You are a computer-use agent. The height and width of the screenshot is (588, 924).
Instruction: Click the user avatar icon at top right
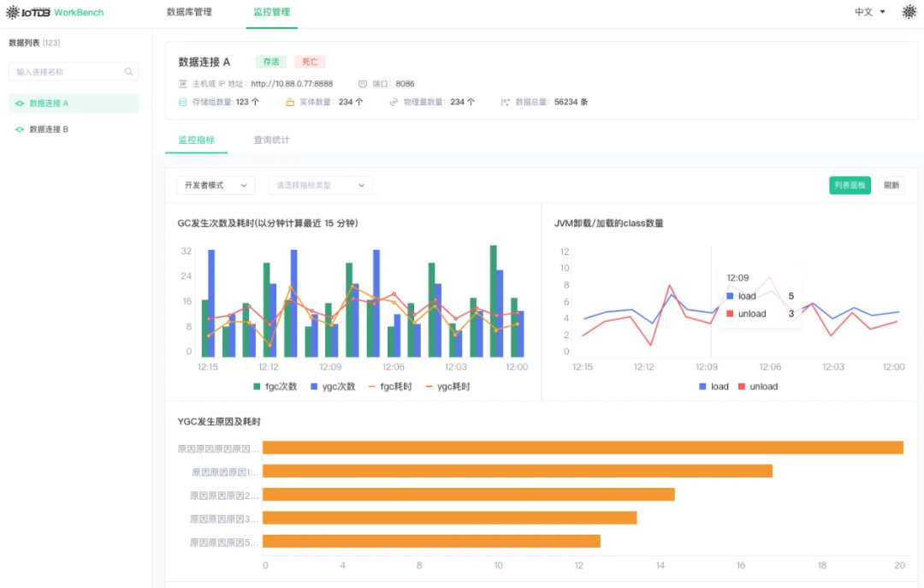pos(909,12)
